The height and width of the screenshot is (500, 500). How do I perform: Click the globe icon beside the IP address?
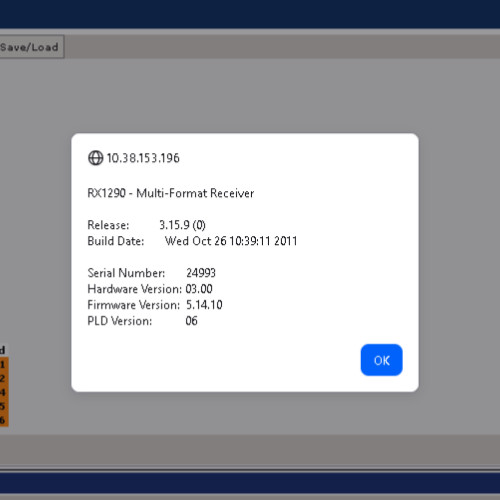(95, 158)
